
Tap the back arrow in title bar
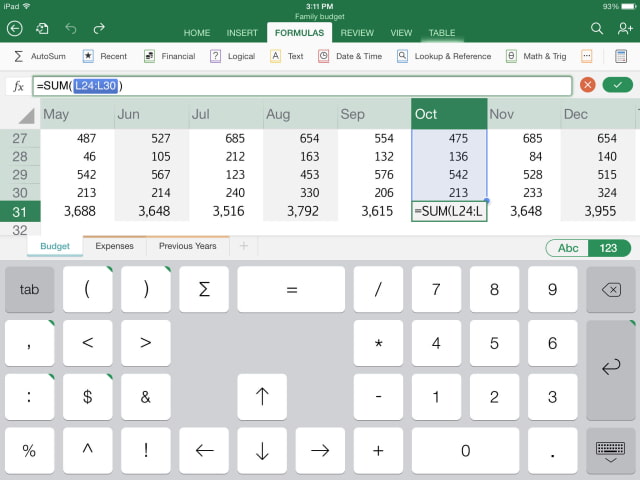tap(14, 29)
